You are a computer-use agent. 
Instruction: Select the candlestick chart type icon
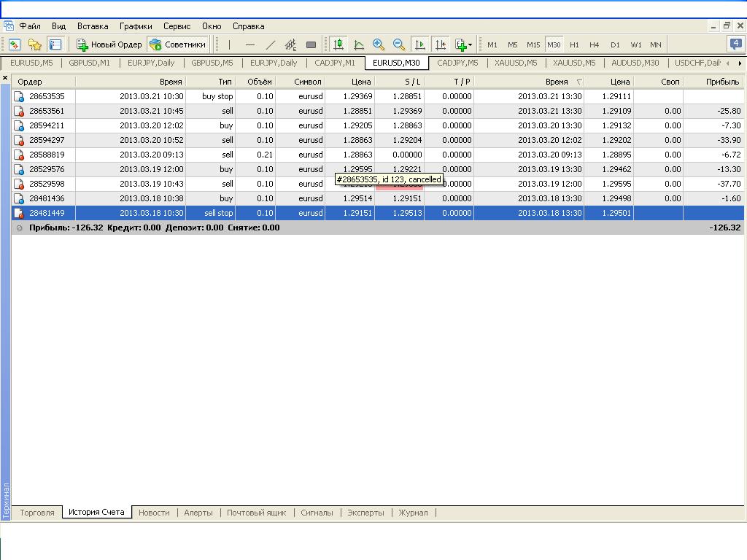[x=338, y=44]
